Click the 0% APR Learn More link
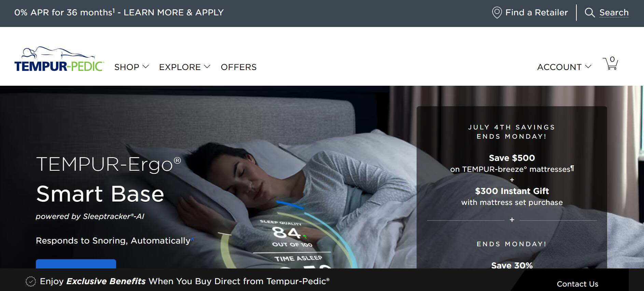 pos(119,13)
